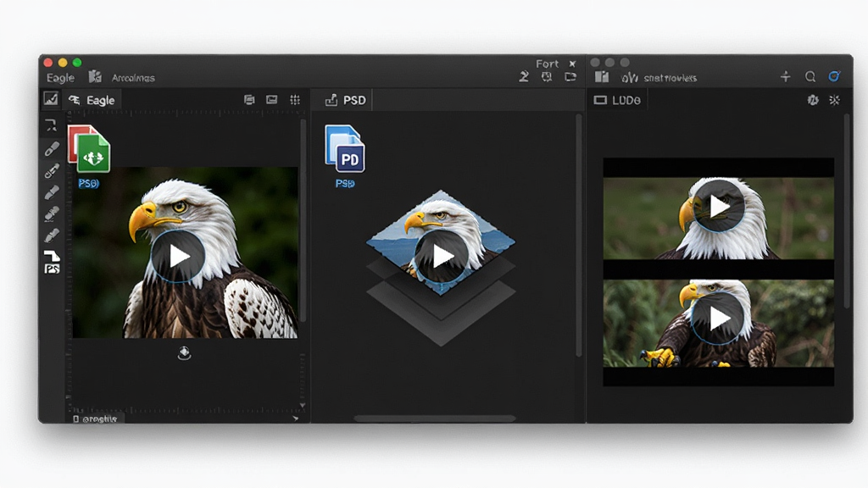Click the sidebar panel icon in the right window
Viewport: 868px width, 488px height.
tap(602, 77)
